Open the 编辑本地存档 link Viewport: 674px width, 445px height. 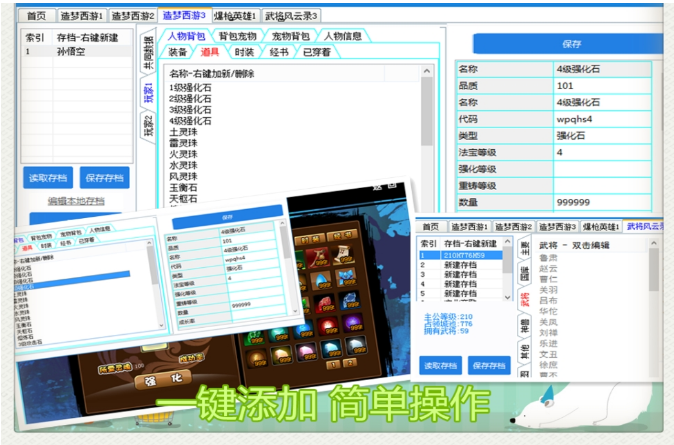pos(76,201)
